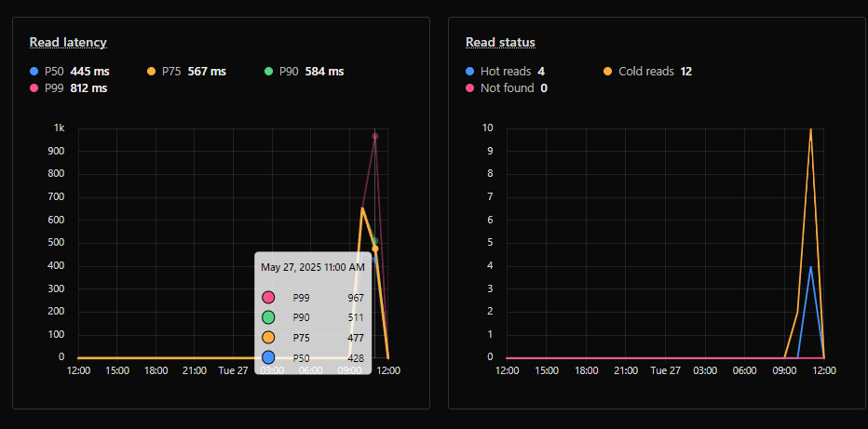Click the P99 967 data point on chart
868x429 pixels.
click(x=374, y=136)
